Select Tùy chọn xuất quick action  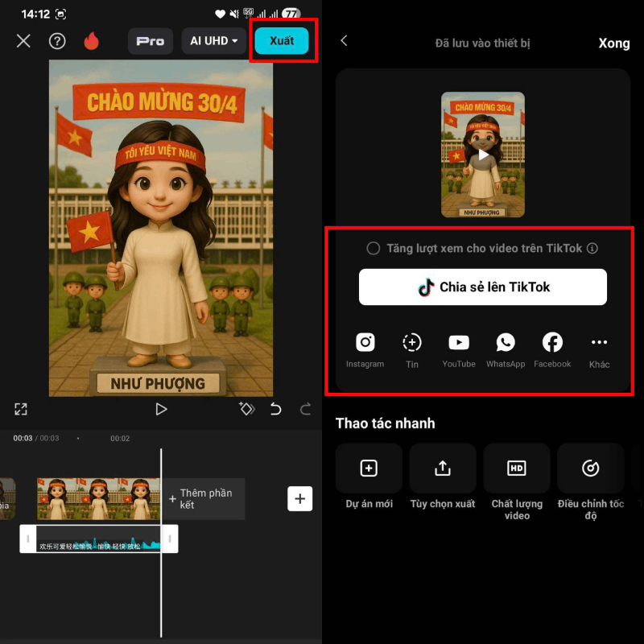point(443,469)
